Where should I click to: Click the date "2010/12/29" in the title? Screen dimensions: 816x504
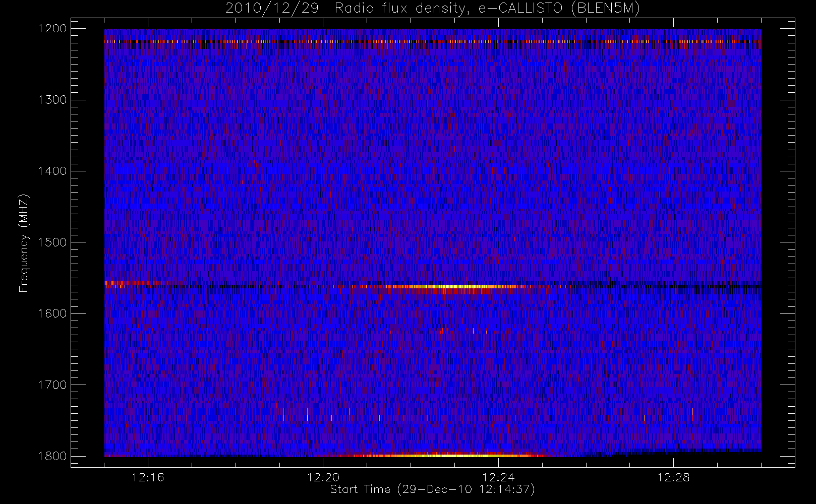pyautogui.click(x=272, y=9)
